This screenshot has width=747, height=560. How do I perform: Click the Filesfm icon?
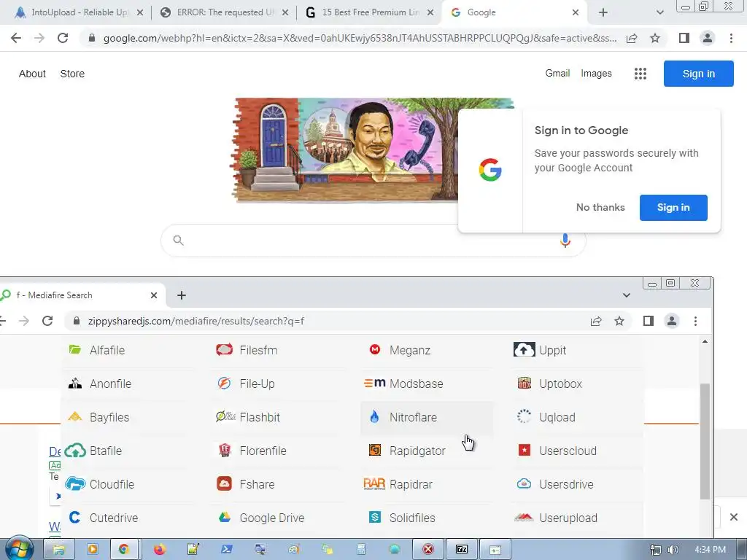[x=225, y=350]
